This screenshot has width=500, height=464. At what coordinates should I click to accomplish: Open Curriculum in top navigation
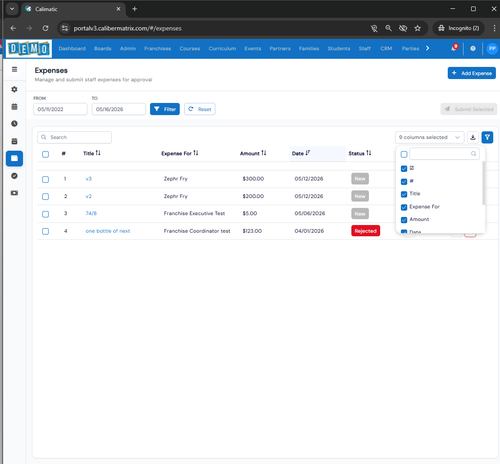coord(222,48)
